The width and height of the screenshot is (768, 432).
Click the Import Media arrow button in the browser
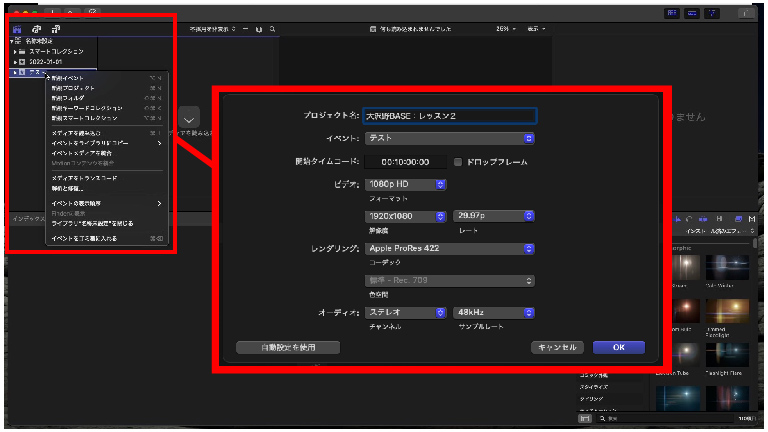point(189,119)
